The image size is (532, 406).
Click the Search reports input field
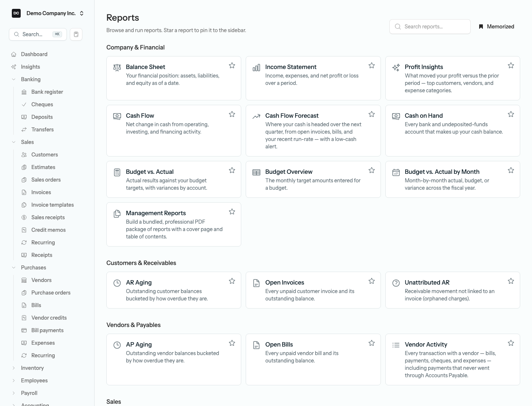430,27
